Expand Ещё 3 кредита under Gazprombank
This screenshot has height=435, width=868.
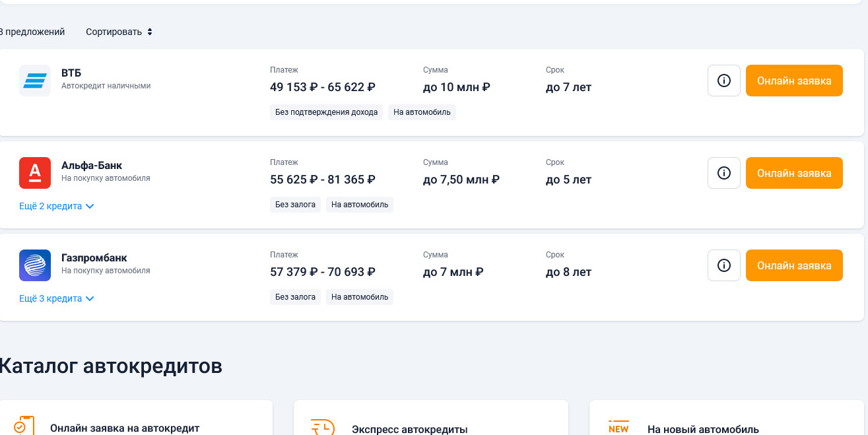(x=57, y=298)
